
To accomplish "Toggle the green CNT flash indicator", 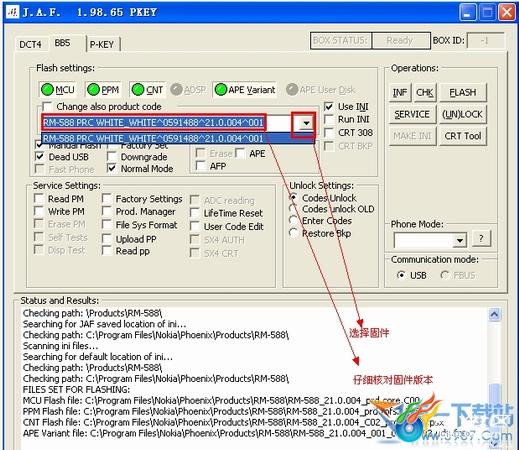I will pos(147,89).
